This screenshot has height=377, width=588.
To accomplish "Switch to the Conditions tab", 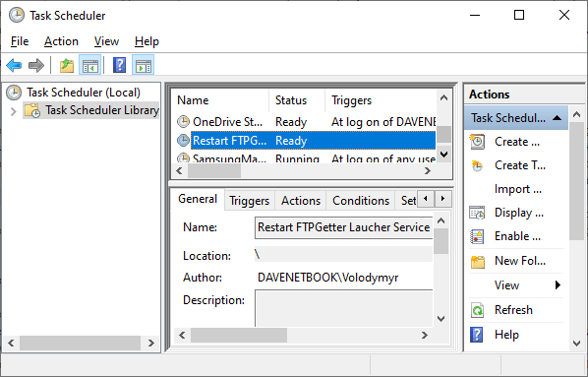I will coord(361,201).
